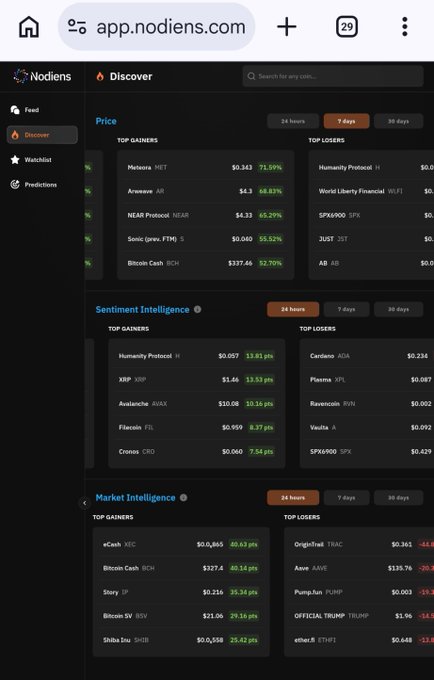Screen dimensions: 434x680
Task: Select 7 days for Market Intelligence
Action: coord(346,497)
